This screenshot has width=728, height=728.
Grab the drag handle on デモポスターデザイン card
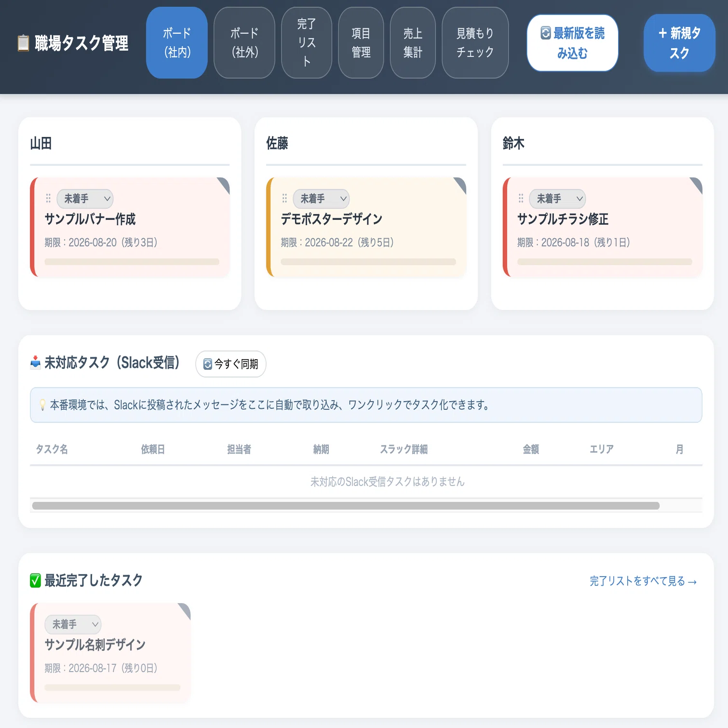coord(284,198)
